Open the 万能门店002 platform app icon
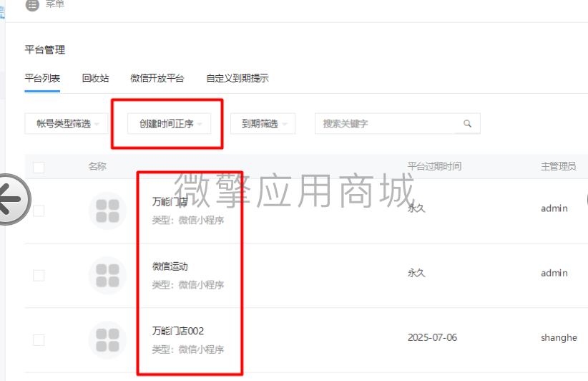Screen dimensions: 588x381 coord(107,339)
